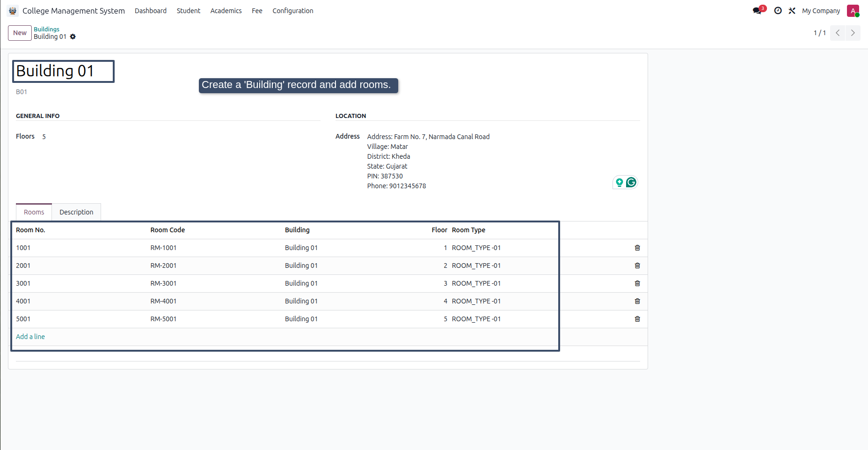
Task: Open the College Management System app logo
Action: point(13,11)
